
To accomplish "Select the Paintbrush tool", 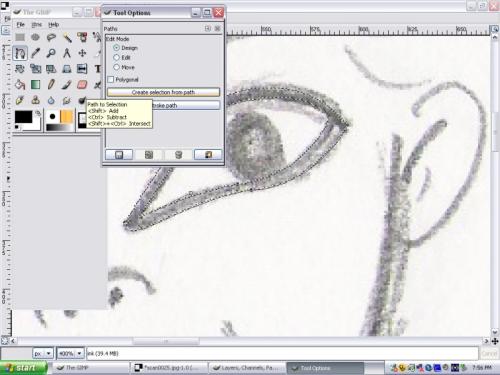I will (x=67, y=84).
